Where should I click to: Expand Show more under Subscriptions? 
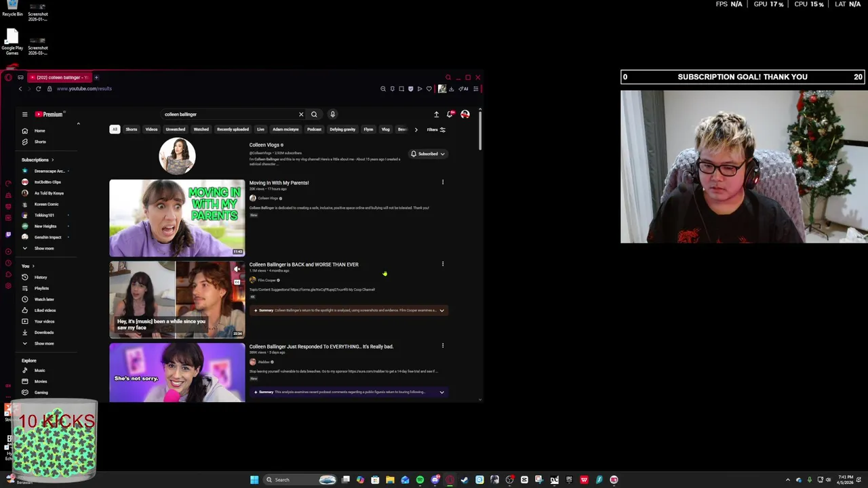click(x=43, y=248)
